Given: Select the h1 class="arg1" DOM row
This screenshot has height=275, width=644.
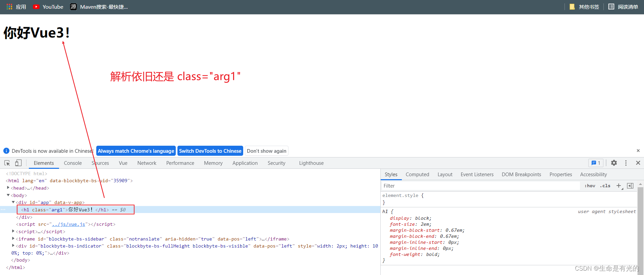Looking at the screenshot, I should (190, 210).
